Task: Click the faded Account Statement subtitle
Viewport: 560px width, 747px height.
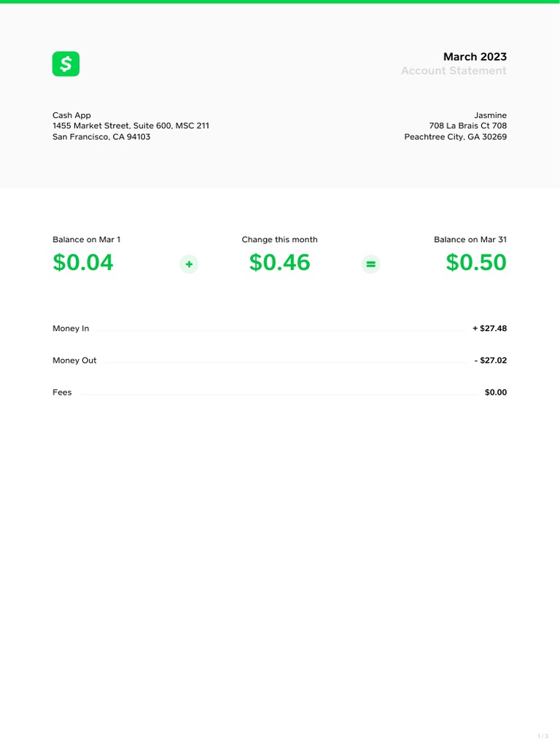Action: coord(454,71)
